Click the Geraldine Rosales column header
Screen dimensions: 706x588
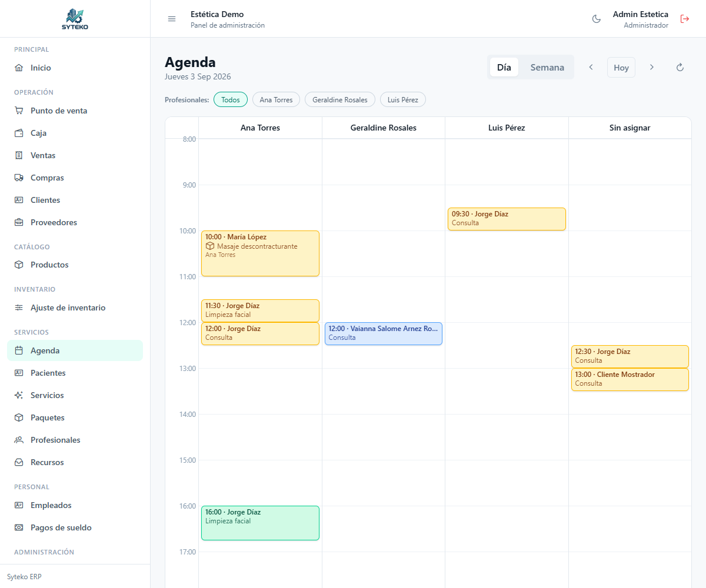(x=384, y=128)
